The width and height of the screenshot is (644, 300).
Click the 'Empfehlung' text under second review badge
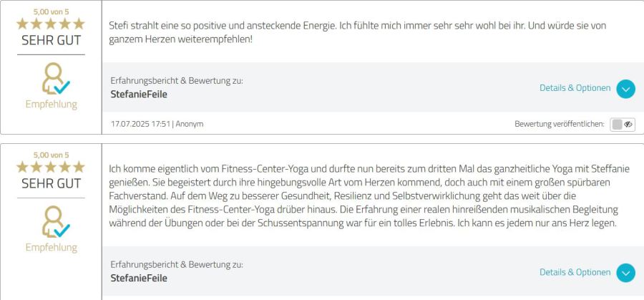(51, 248)
